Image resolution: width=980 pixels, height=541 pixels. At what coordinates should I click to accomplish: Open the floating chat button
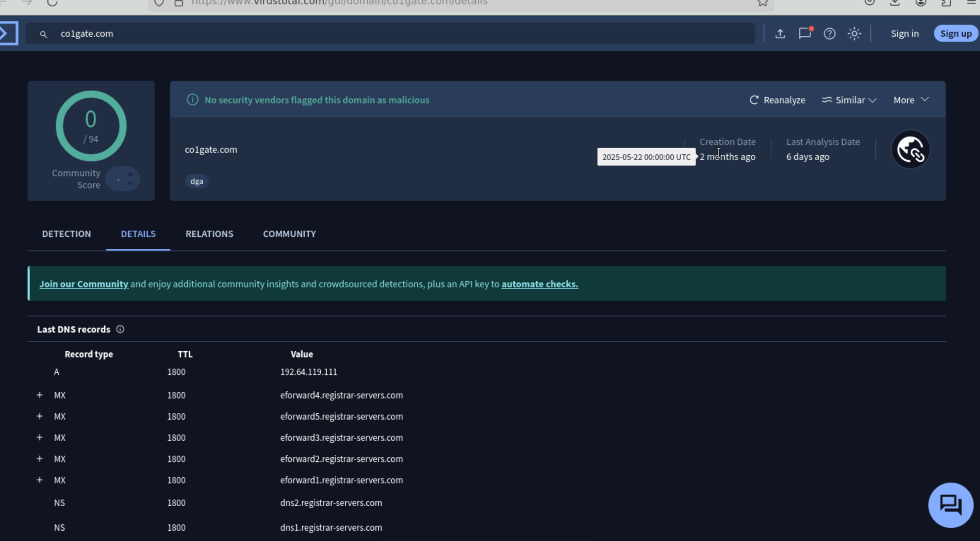pos(951,505)
